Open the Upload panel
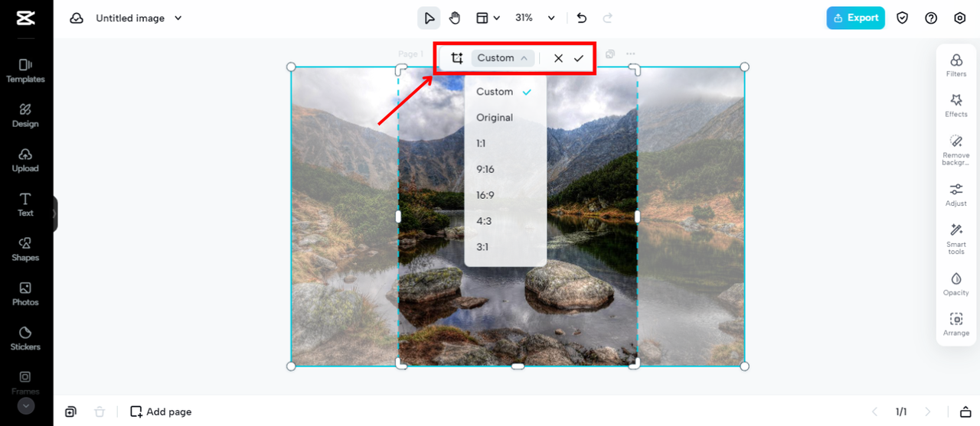Screen dimensions: 980x426 coord(25,160)
